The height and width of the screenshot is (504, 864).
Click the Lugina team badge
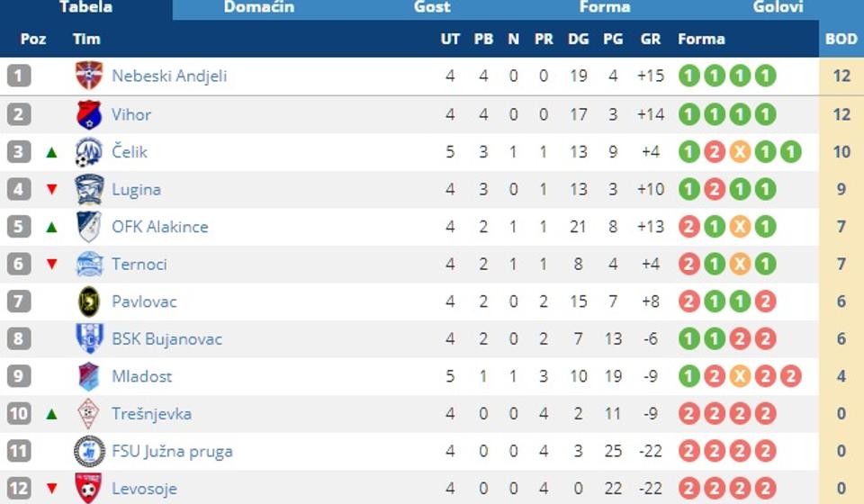coord(89,189)
